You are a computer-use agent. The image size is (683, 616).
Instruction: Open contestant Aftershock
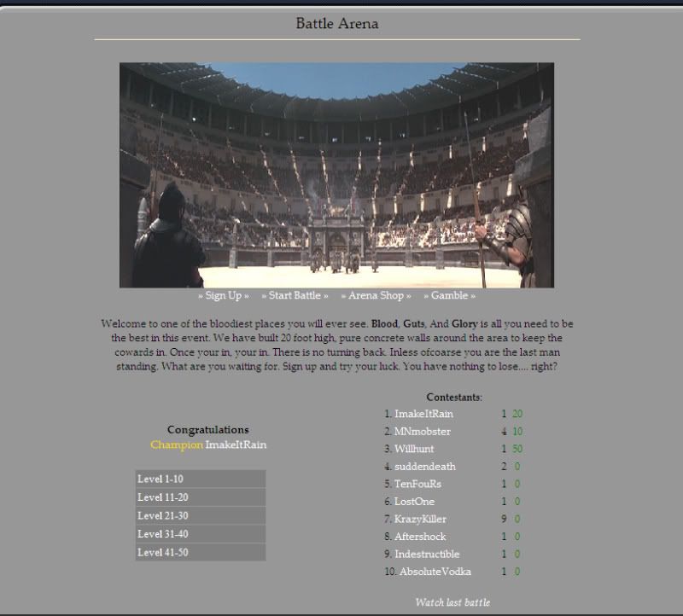[x=420, y=537]
